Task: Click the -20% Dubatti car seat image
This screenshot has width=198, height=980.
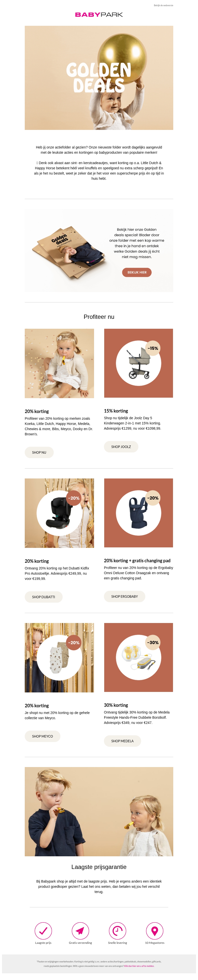Action: 59,513
